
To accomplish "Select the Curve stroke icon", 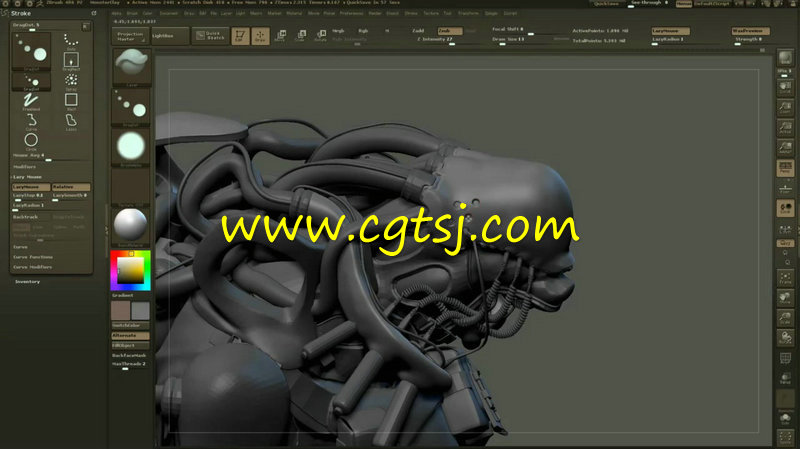I will [x=31, y=121].
